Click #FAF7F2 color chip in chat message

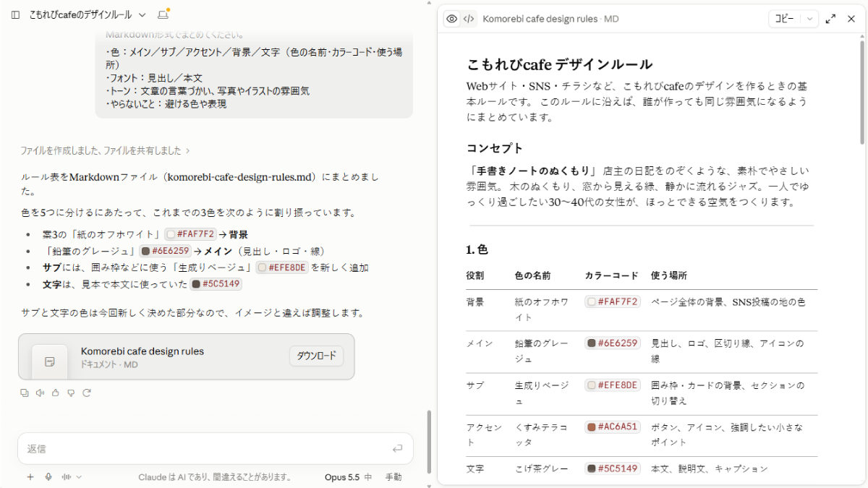click(x=190, y=234)
